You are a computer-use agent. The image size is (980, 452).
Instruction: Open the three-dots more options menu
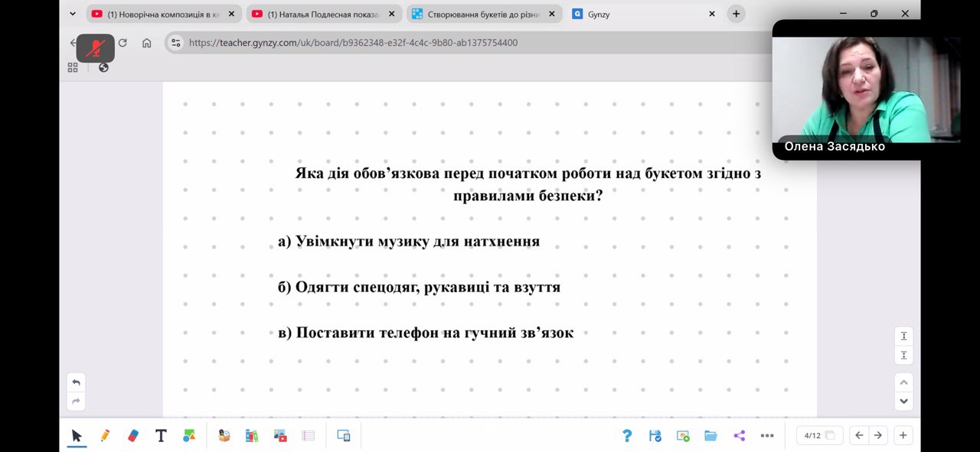(x=767, y=435)
